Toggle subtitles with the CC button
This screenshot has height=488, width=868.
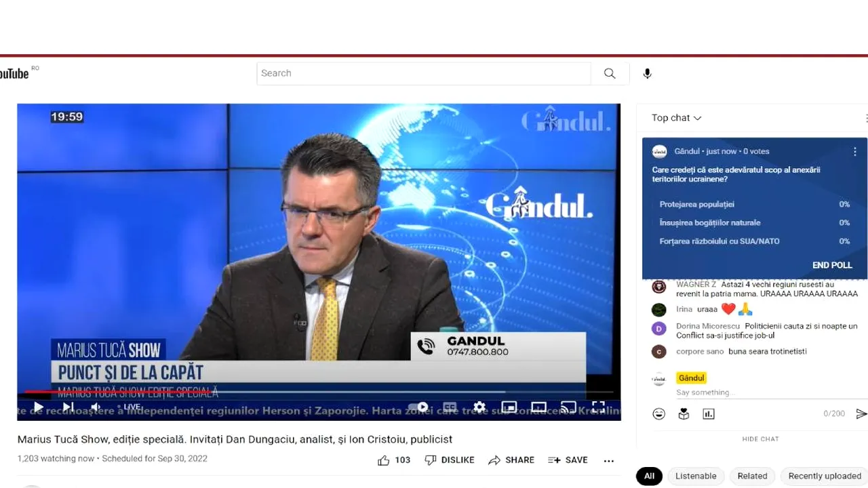(450, 407)
